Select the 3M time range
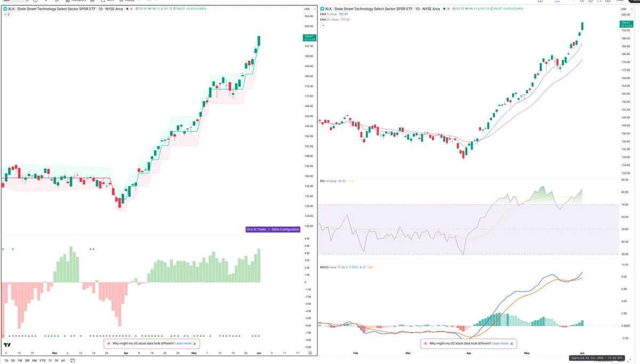 pos(27,361)
